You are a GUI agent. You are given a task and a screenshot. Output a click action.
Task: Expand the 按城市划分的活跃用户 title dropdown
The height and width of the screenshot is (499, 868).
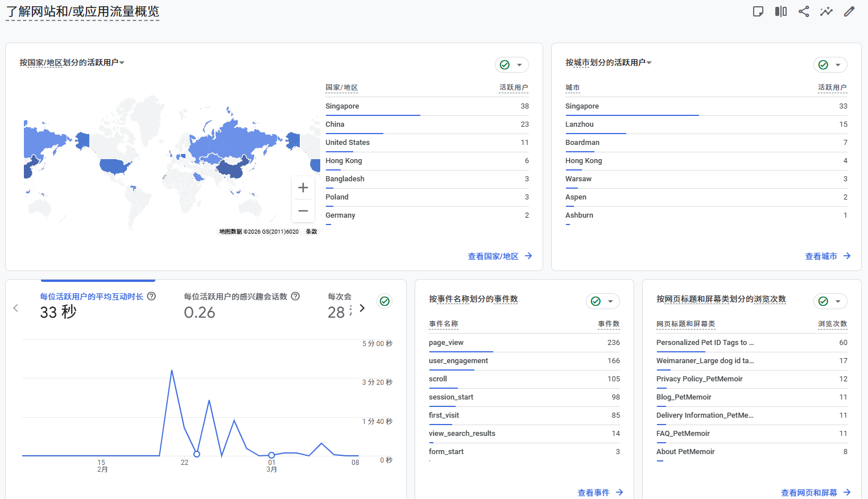(x=649, y=63)
